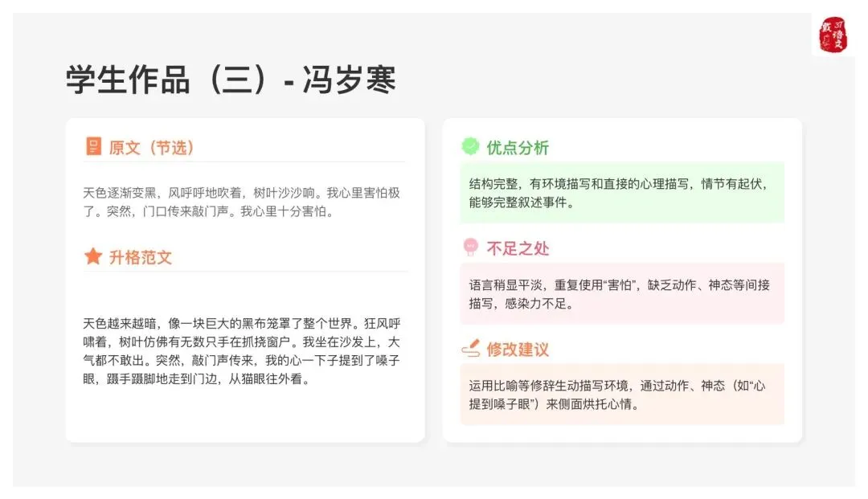Click the pencil edit icon beside 修改建议
Image resolution: width=868 pixels, height=499 pixels.
470,348
